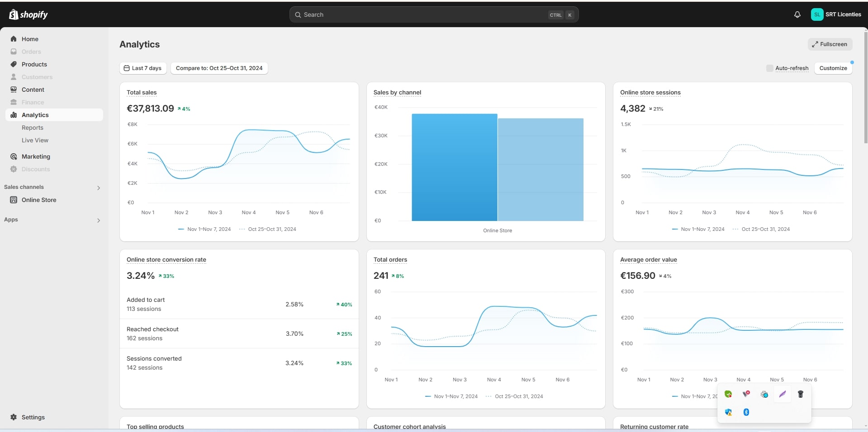The image size is (868, 432).
Task: Open the Compare to date range dropdown
Action: click(x=219, y=68)
